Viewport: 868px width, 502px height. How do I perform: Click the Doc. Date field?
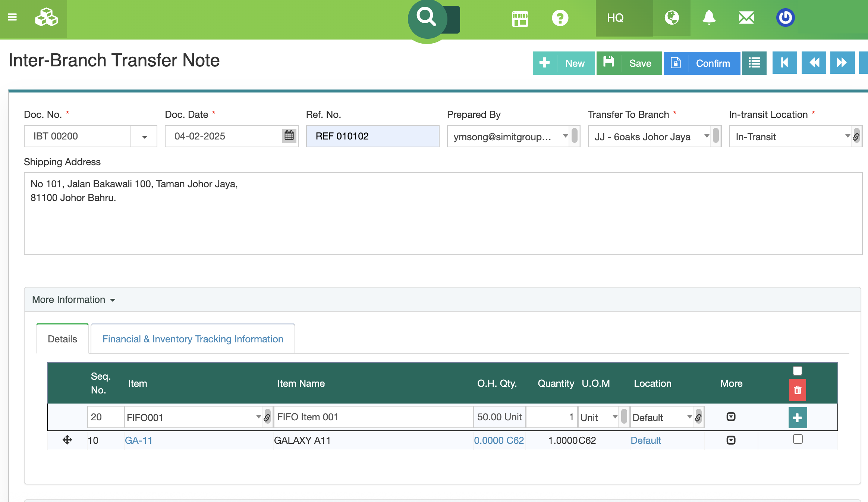[231, 136]
